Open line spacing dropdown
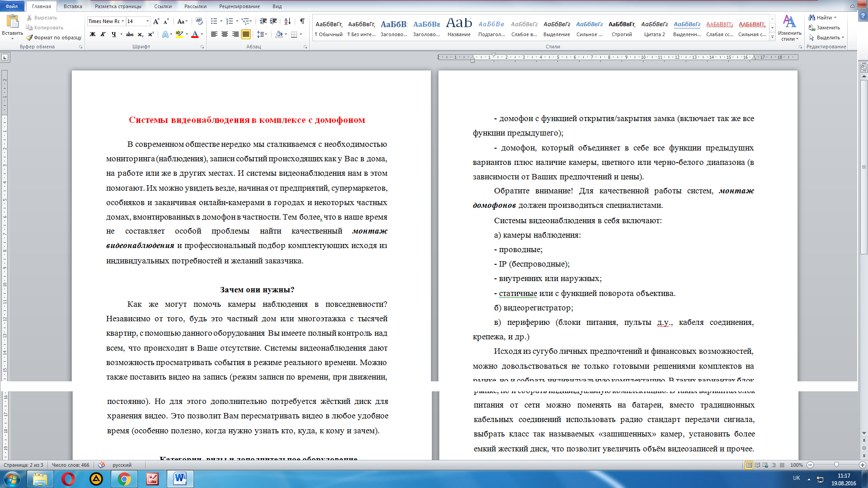Screen dimensions: 868x488 pos(262,34)
